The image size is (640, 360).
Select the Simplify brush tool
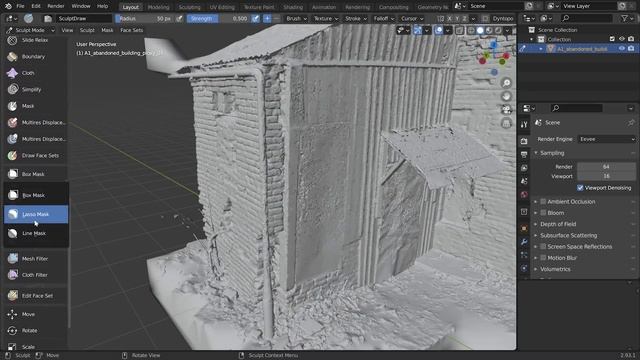click(35, 89)
